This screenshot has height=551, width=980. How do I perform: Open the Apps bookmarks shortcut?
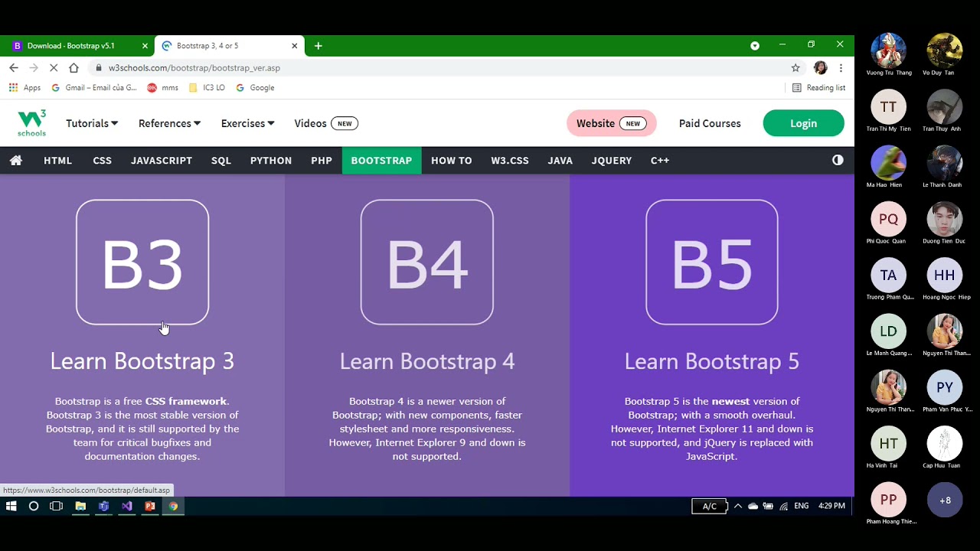coord(24,88)
